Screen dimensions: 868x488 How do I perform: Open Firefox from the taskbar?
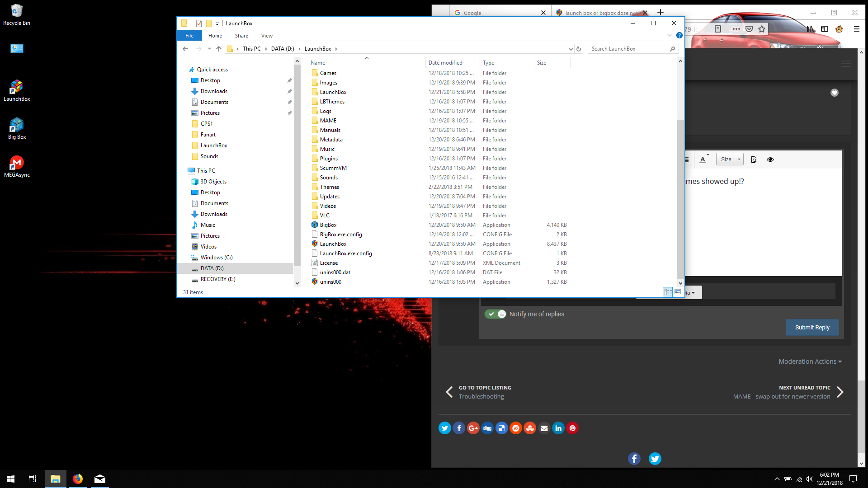78,479
